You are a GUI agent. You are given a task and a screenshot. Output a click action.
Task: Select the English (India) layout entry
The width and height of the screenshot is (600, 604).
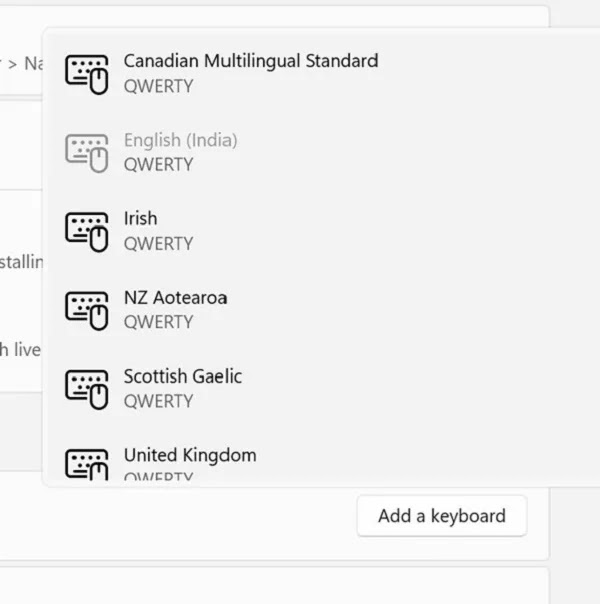coord(322,153)
